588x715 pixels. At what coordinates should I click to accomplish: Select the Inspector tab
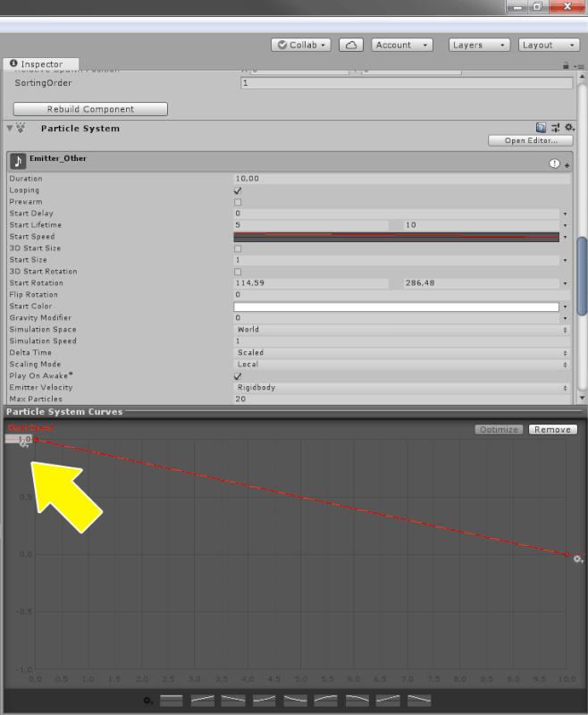click(x=41, y=63)
